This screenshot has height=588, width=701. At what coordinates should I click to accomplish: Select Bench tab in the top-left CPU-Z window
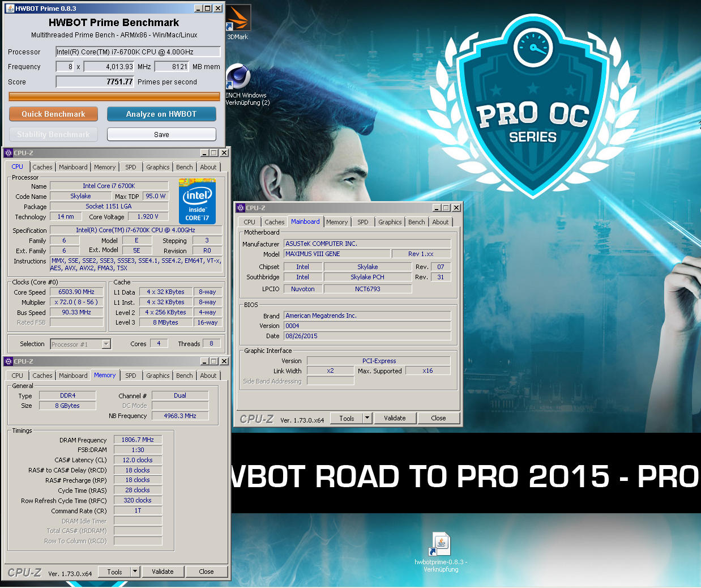(x=184, y=167)
